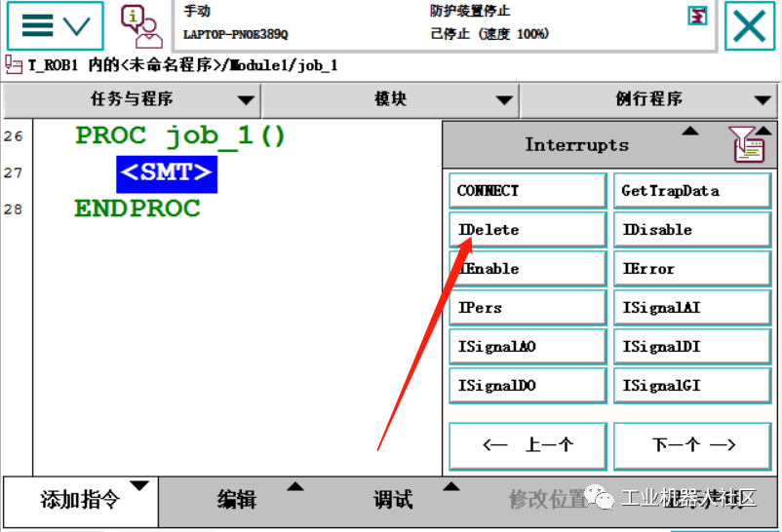Go to previous instruction page 上一个

pos(528,445)
